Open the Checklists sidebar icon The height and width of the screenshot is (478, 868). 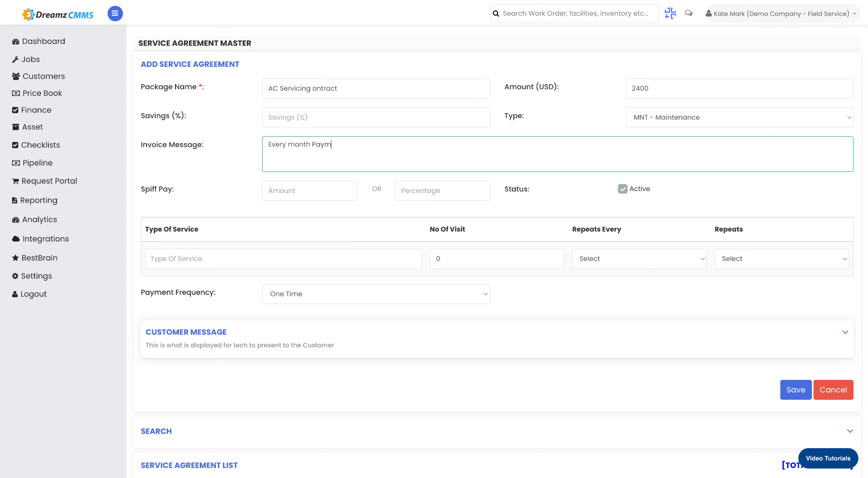point(15,145)
